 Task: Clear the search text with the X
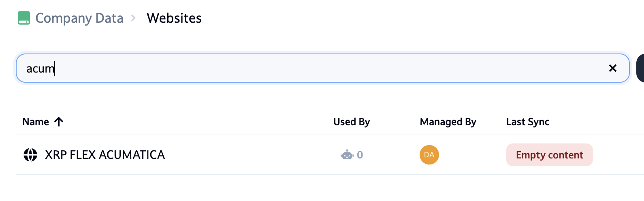(612, 68)
